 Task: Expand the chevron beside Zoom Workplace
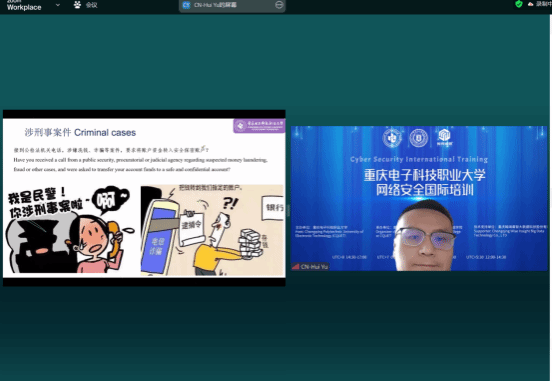pyautogui.click(x=58, y=5)
